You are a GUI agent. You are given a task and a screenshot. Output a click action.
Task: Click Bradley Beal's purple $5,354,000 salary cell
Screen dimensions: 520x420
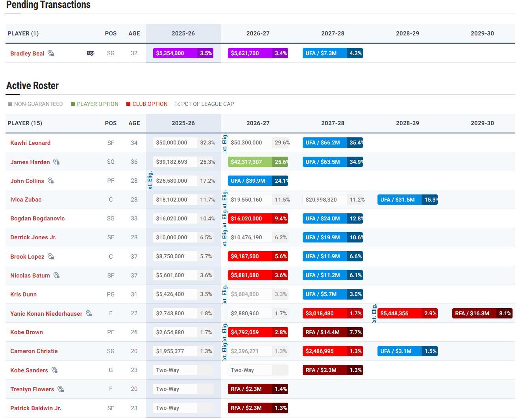click(x=175, y=53)
